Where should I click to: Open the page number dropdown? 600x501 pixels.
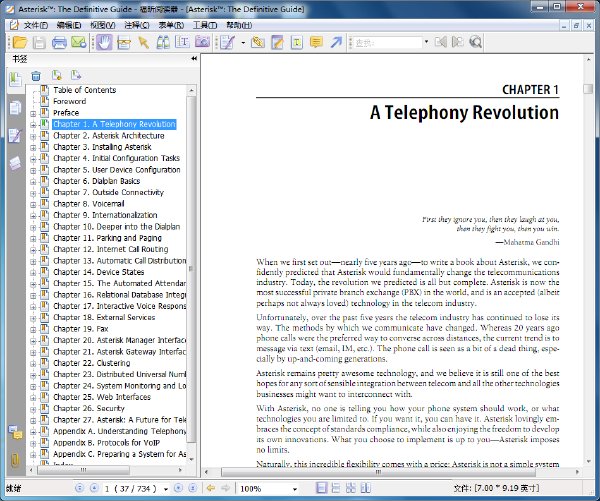[166, 489]
